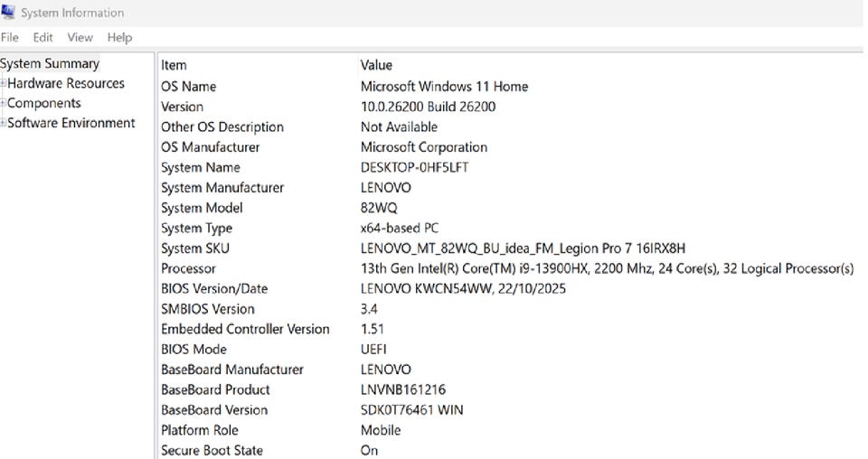Select the Secure Boot State row
This screenshot has width=868, height=459.
(x=212, y=450)
